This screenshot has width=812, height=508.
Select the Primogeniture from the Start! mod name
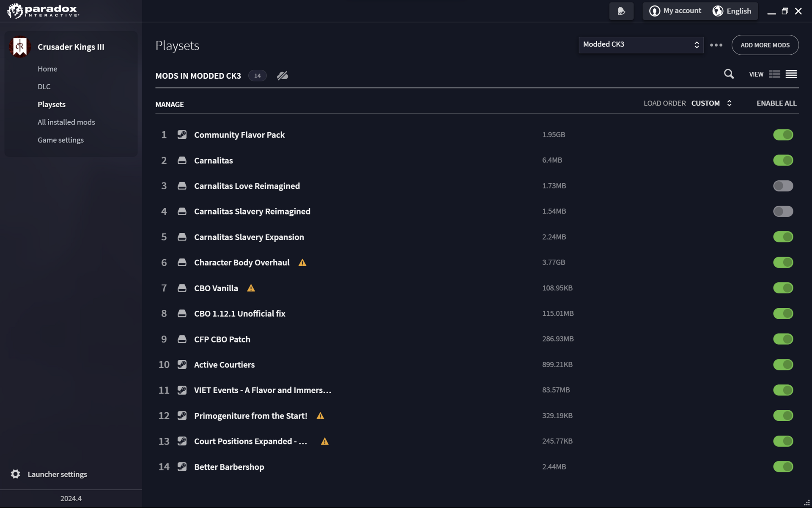point(251,416)
